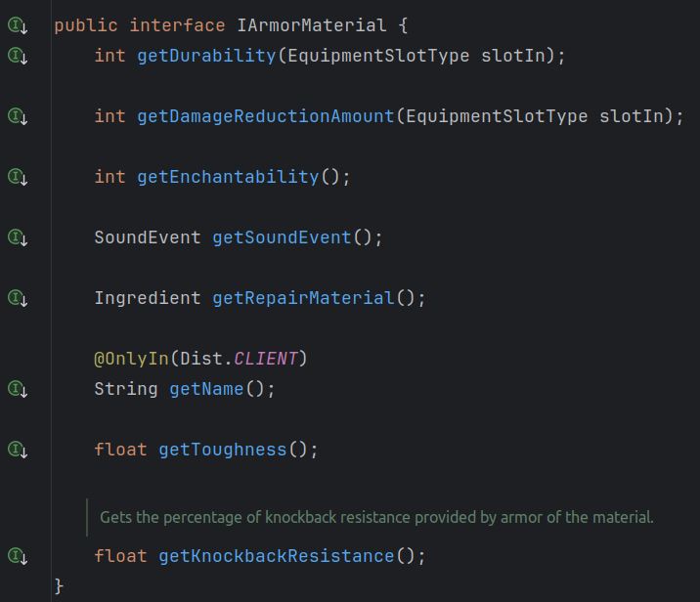Click the rendered knockback resistance doc comment

tap(376, 517)
